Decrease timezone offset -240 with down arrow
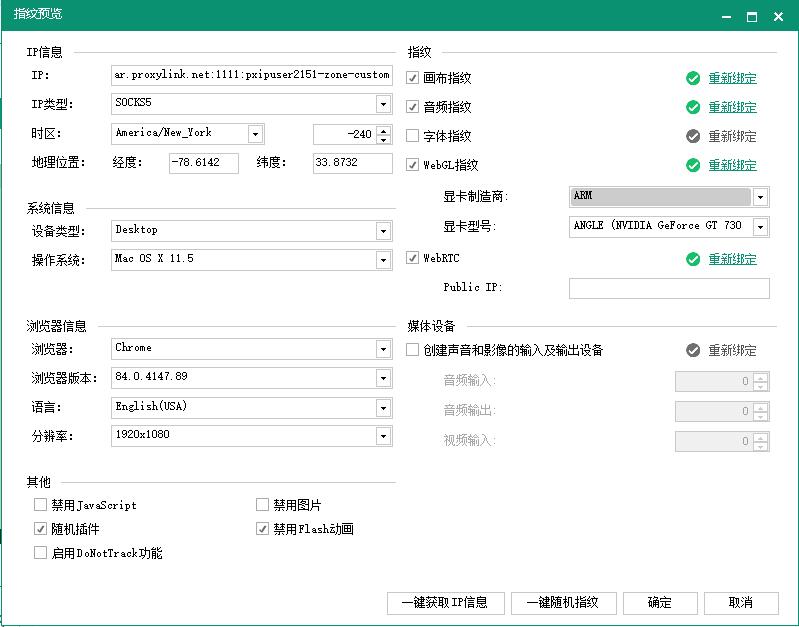 384,139
